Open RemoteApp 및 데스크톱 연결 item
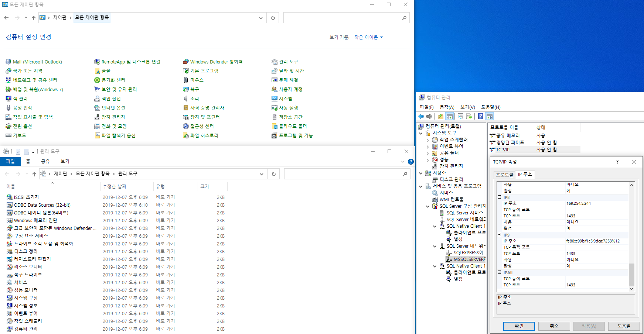The image size is (644, 334). pyautogui.click(x=127, y=62)
